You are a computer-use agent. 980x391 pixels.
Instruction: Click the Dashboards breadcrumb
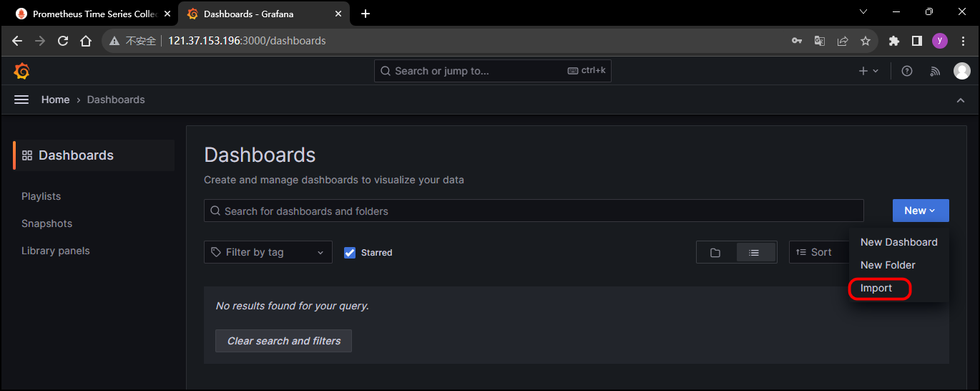[116, 100]
